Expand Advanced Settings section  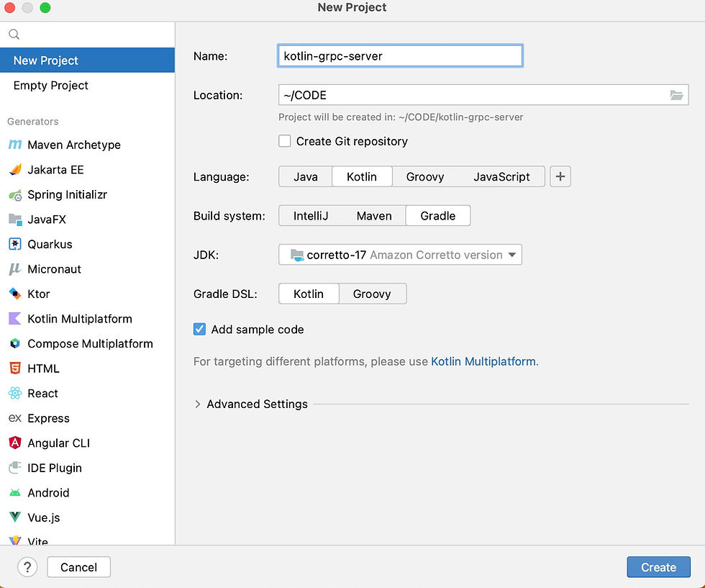click(197, 404)
